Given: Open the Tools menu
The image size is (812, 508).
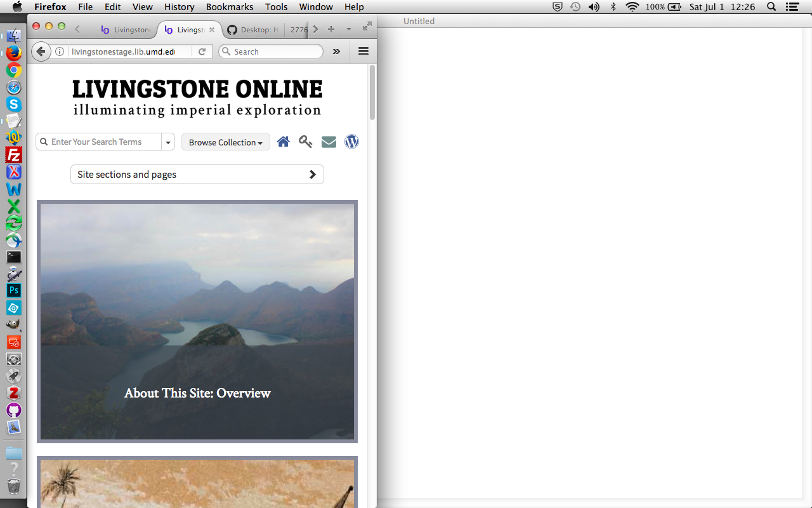Looking at the screenshot, I should (x=277, y=7).
